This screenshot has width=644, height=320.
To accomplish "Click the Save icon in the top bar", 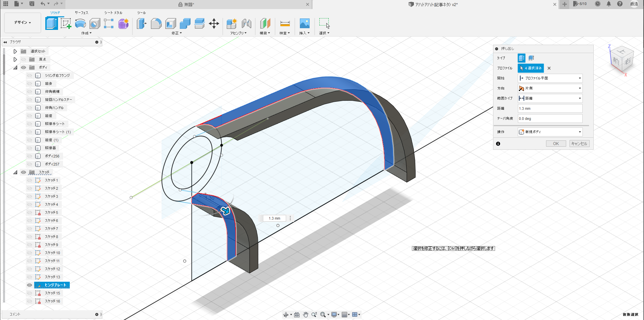I will [32, 4].
